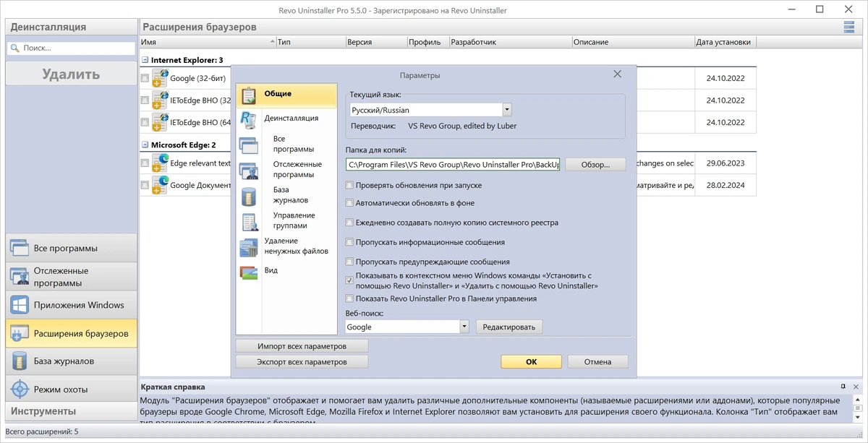Check the Google Документы row checkbox
Image resolution: width=868 pixels, height=443 pixels.
(x=145, y=186)
